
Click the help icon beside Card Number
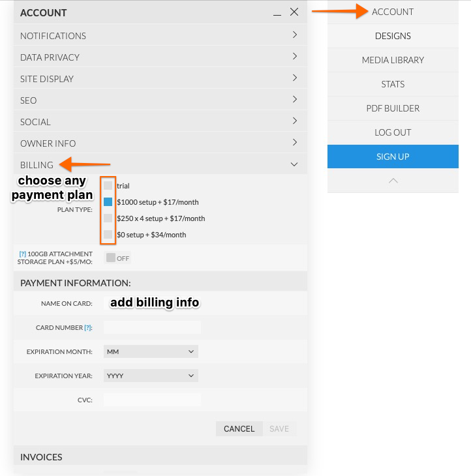(x=88, y=327)
